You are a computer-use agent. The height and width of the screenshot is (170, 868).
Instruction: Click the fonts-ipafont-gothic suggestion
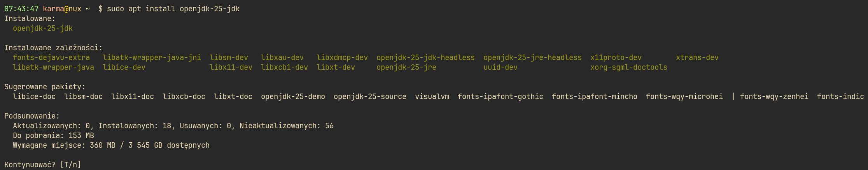click(500, 97)
